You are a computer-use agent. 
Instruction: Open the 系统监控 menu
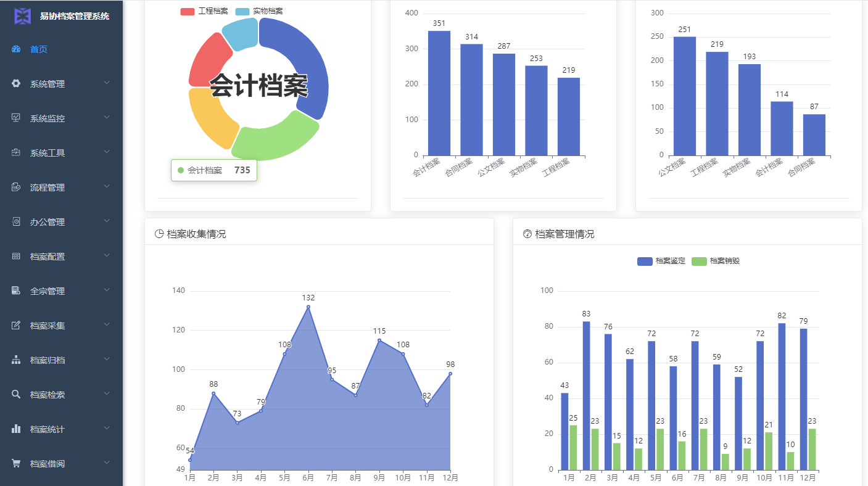(x=61, y=118)
